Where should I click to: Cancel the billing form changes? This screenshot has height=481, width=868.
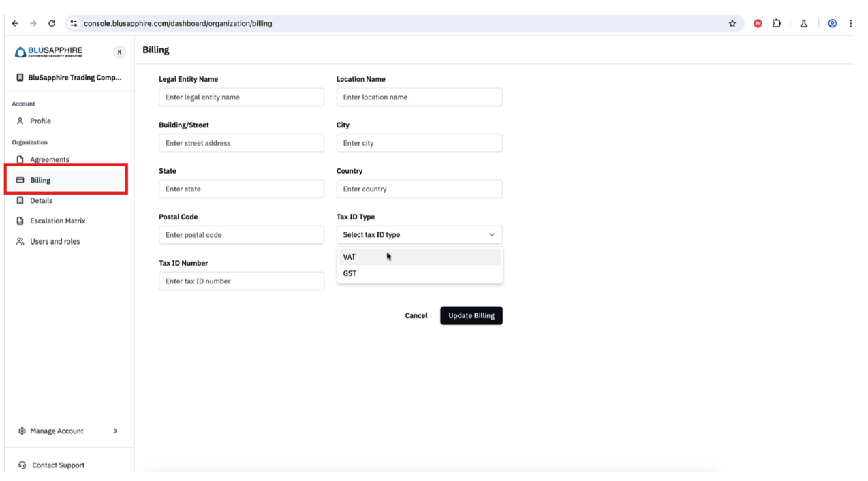point(416,315)
